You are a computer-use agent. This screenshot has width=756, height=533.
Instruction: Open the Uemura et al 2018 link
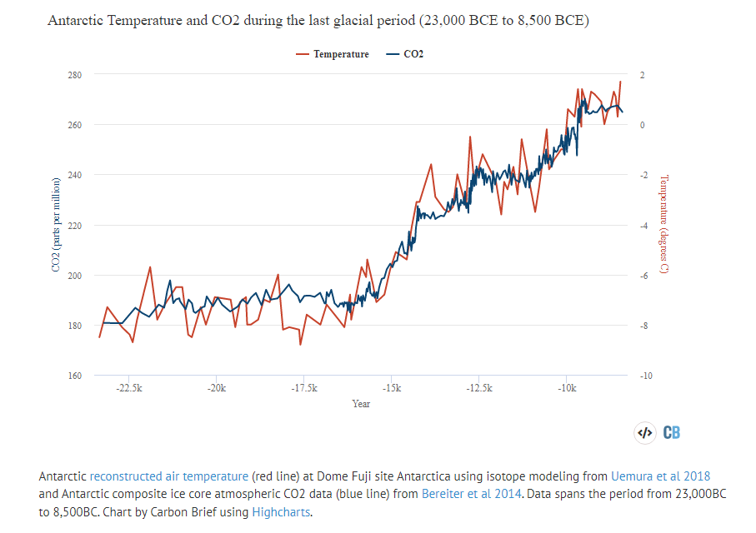(x=660, y=476)
